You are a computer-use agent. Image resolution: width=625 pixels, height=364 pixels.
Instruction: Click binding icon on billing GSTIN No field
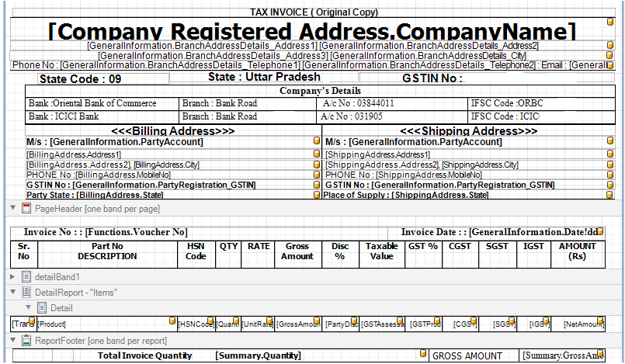coord(317,185)
